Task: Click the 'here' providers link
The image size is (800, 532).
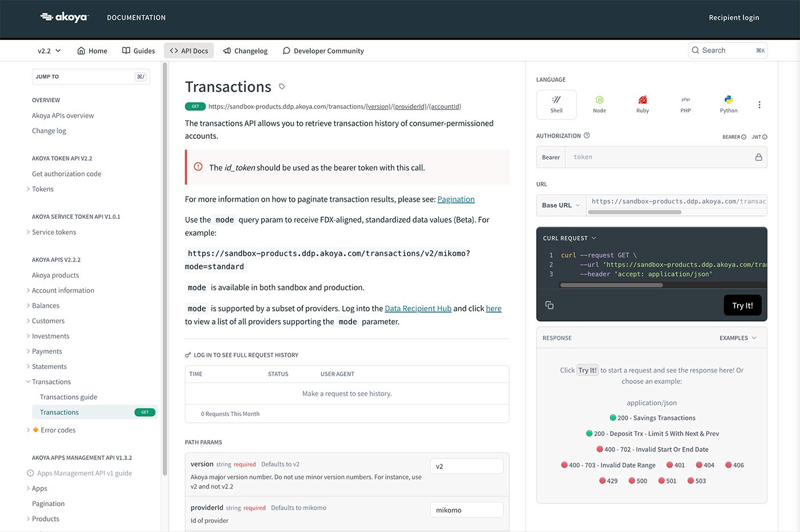Action: [x=494, y=308]
